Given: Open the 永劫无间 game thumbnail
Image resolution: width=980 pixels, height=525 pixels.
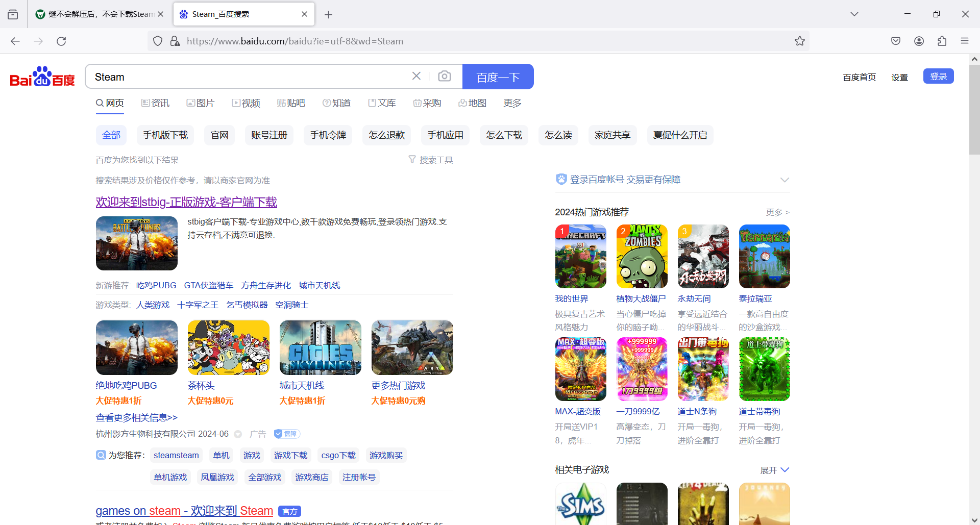Looking at the screenshot, I should pyautogui.click(x=703, y=257).
